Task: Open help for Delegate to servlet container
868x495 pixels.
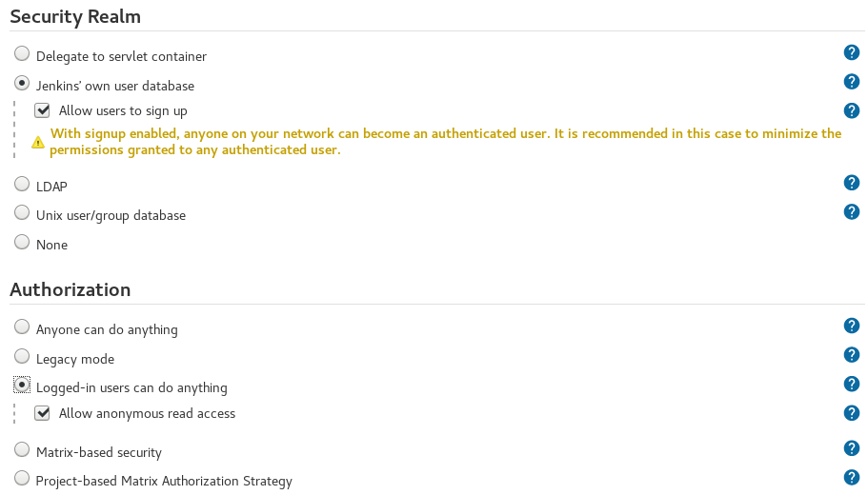Action: (x=852, y=52)
